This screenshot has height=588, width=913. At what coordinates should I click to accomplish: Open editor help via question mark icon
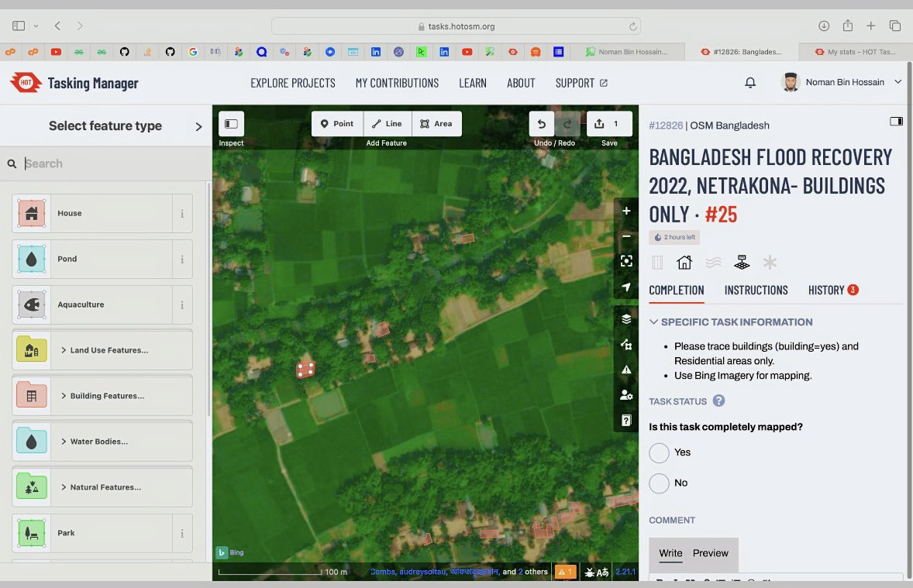pos(626,420)
